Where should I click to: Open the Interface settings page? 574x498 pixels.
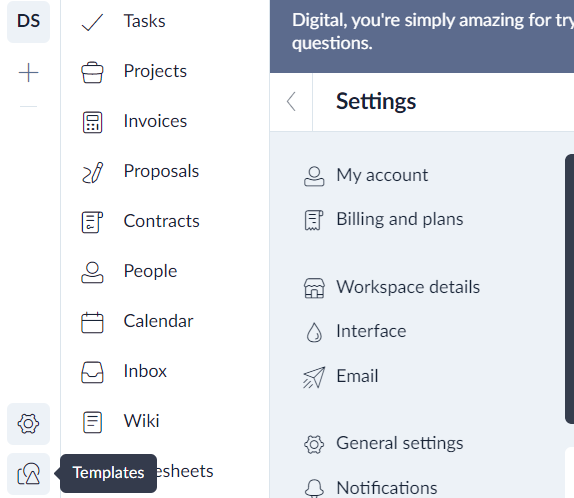tap(355, 332)
